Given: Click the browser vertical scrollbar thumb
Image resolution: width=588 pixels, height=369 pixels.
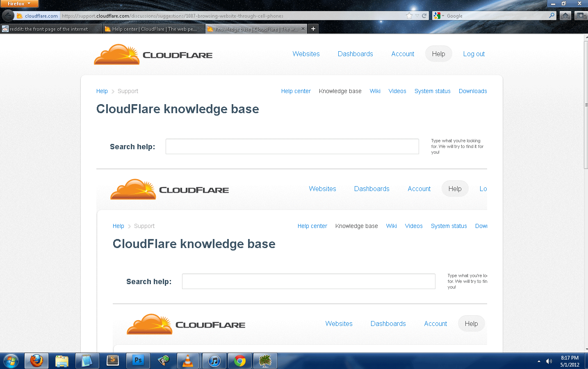Looking at the screenshot, I should (x=586, y=105).
